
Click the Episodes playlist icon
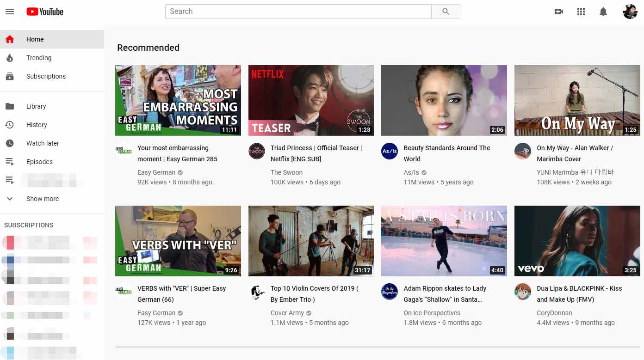click(x=10, y=162)
